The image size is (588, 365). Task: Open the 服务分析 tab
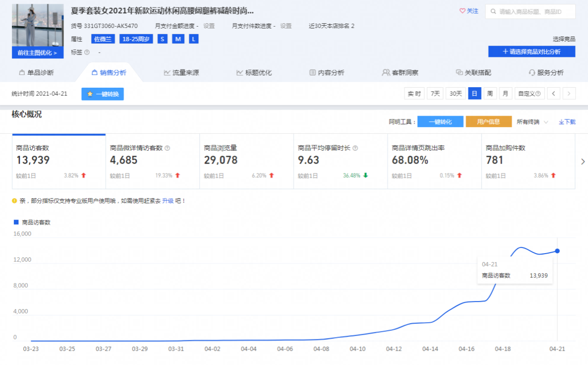click(546, 73)
